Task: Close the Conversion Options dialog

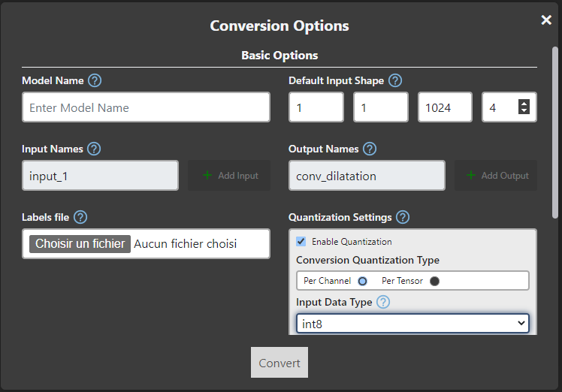Action: pyautogui.click(x=546, y=20)
